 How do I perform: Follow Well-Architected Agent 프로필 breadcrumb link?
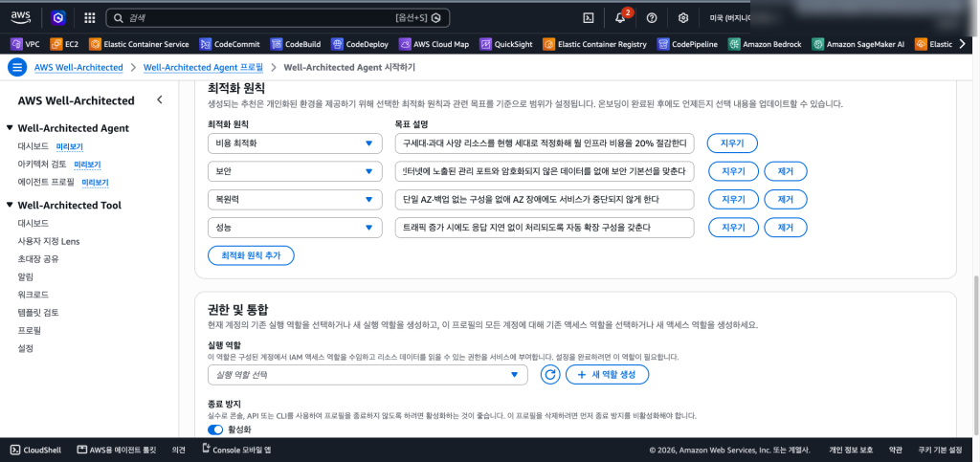(x=203, y=67)
